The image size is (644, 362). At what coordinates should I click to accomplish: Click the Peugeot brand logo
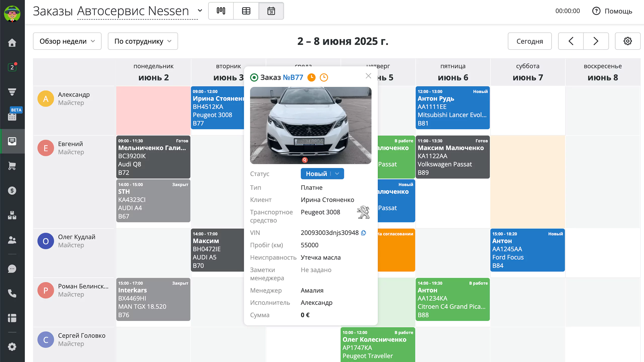[x=363, y=213]
